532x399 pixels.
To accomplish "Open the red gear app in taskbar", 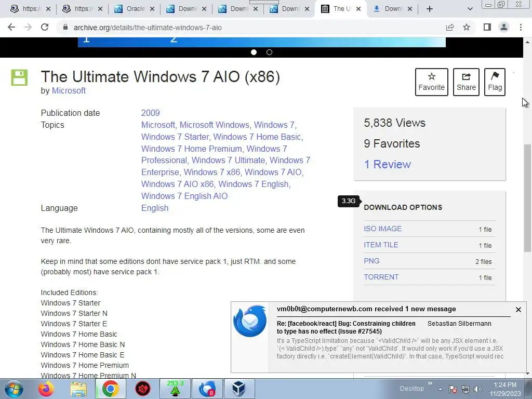I will [143, 389].
